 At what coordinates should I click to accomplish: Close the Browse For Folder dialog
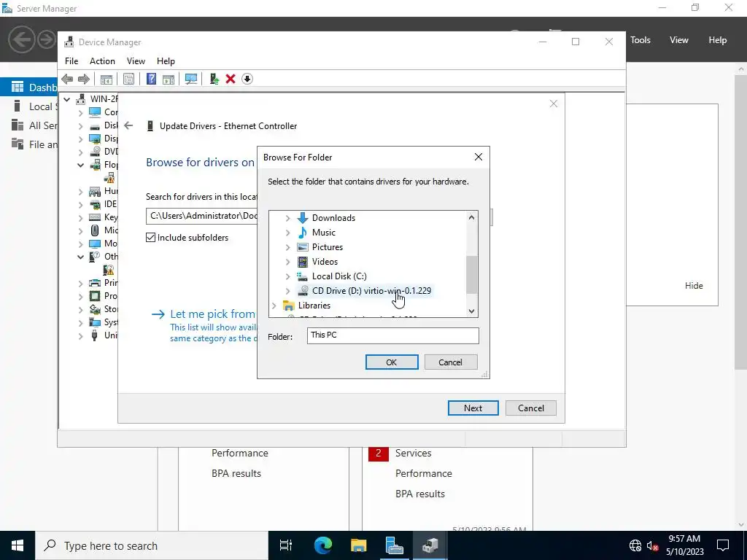coord(479,157)
